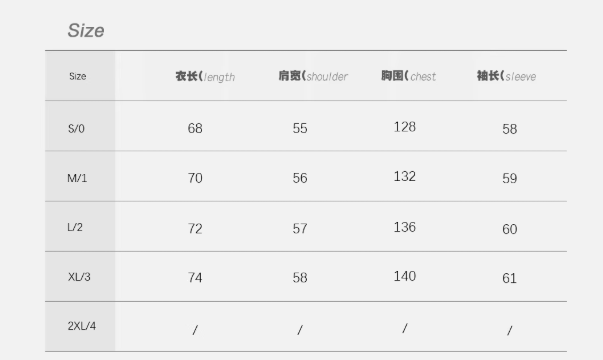
Task: Click sleeve value 61 in XL/3 row
Action: (510, 278)
